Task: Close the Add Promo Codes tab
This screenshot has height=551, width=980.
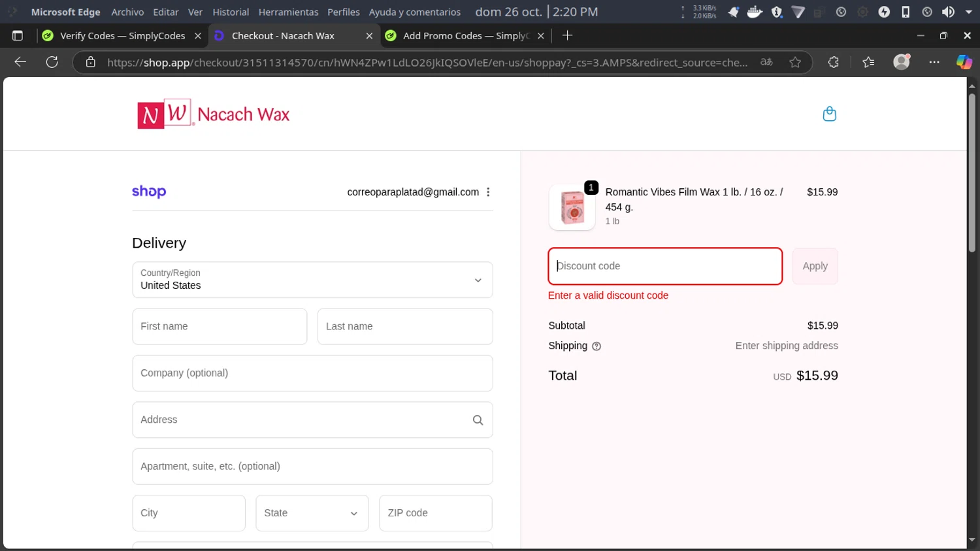Action: [x=541, y=36]
